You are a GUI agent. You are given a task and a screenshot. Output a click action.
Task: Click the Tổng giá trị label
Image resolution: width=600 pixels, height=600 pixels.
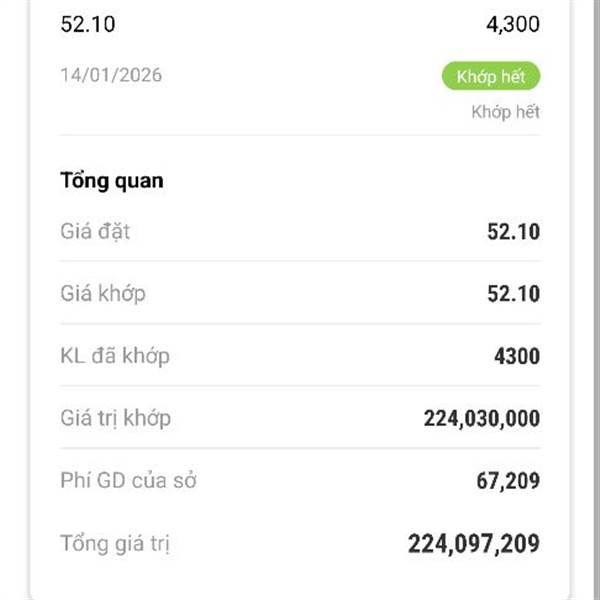pos(115,544)
